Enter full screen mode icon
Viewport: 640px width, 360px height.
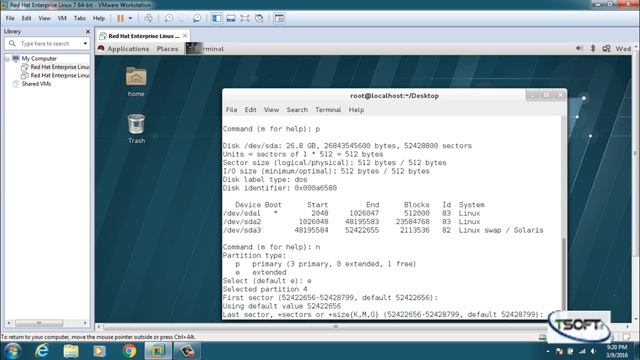coord(244,18)
